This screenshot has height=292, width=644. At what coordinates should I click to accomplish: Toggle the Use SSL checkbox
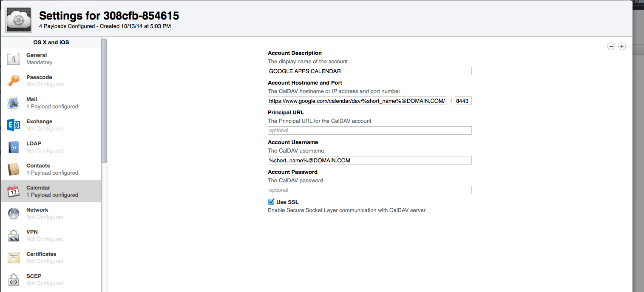click(x=271, y=202)
